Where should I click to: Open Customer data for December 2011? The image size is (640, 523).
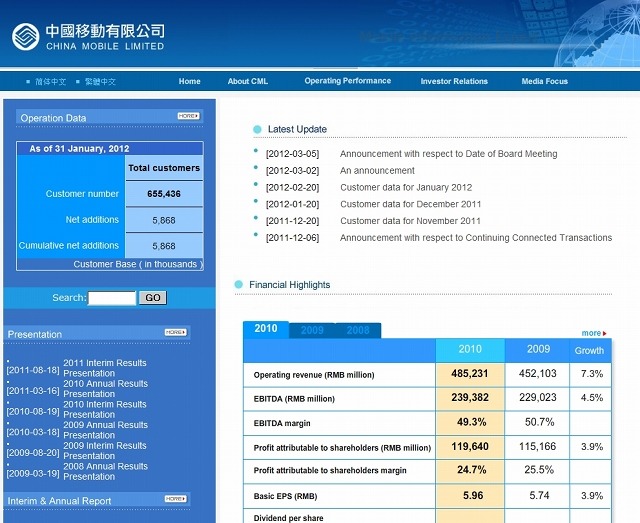click(x=411, y=204)
